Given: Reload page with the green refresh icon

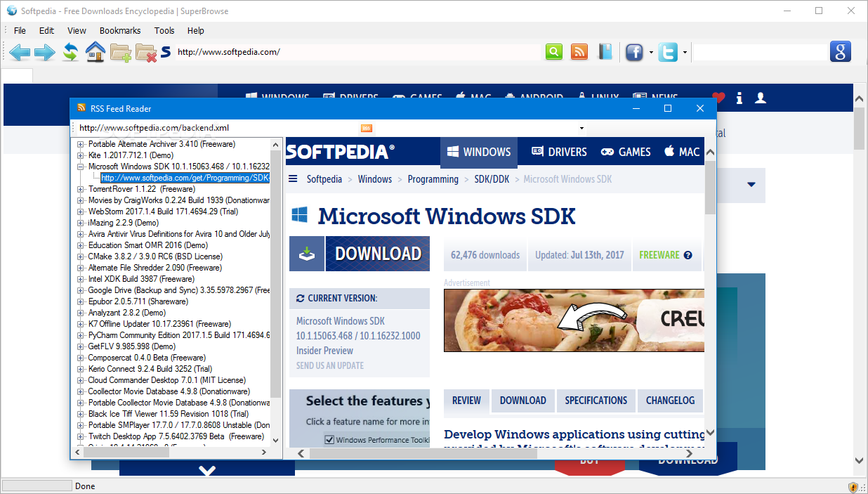Looking at the screenshot, I should point(70,52).
